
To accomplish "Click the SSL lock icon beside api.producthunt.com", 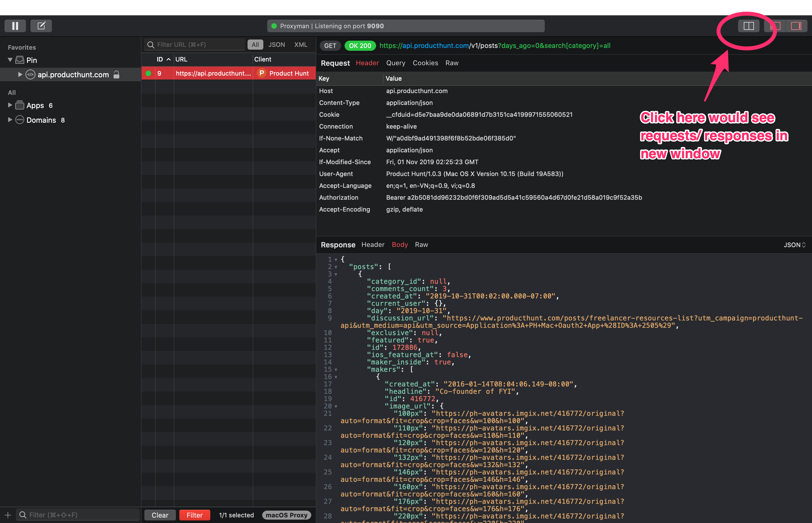I will (x=116, y=74).
